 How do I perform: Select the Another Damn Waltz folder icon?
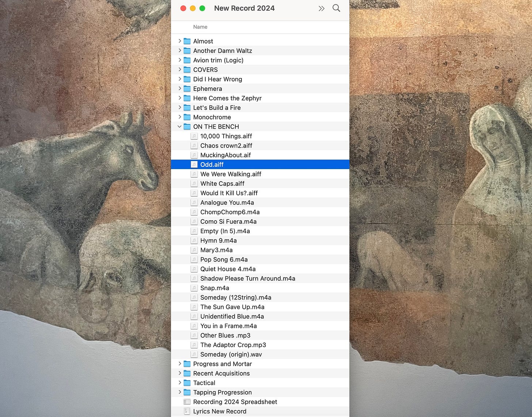click(x=187, y=51)
